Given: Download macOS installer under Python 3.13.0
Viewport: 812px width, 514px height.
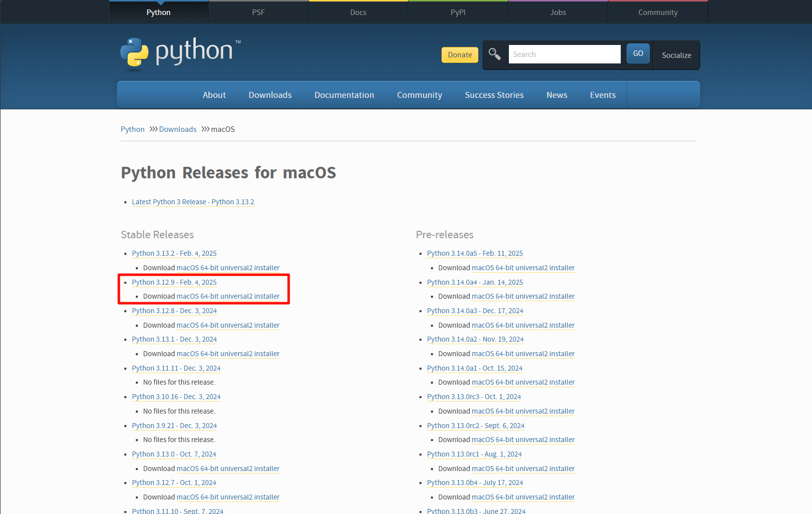Looking at the screenshot, I should (228, 469).
